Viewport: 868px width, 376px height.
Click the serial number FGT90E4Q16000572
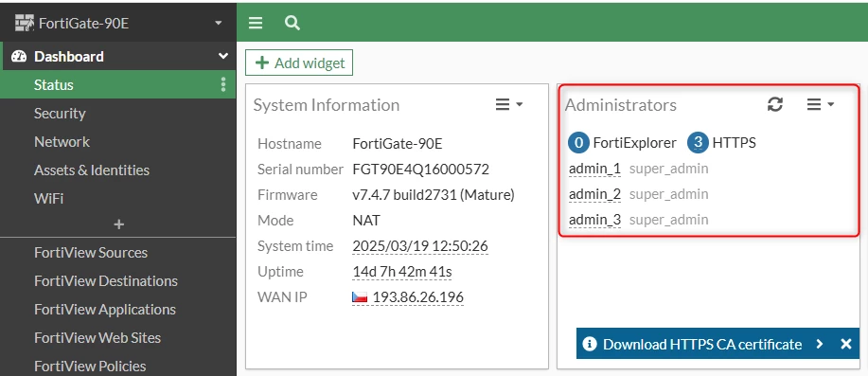(x=420, y=170)
